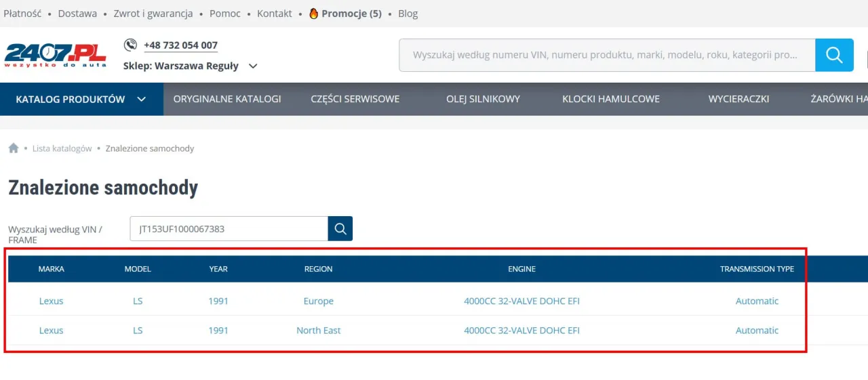
Task: Select Części Serwisowe in the navigation bar
Action: [x=355, y=99]
